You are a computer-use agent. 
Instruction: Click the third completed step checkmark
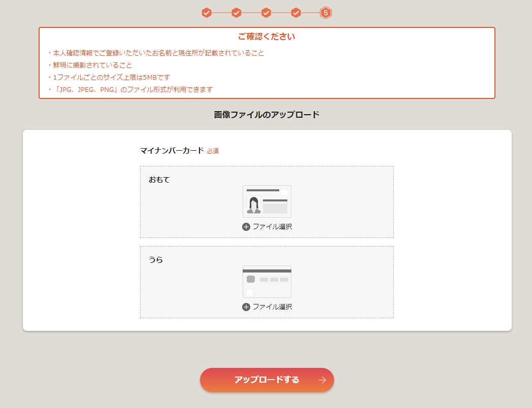pyautogui.click(x=266, y=13)
